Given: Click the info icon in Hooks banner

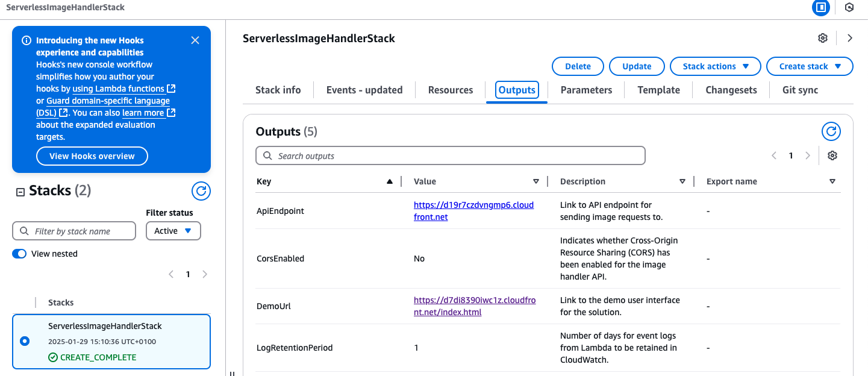Looking at the screenshot, I should coord(27,41).
